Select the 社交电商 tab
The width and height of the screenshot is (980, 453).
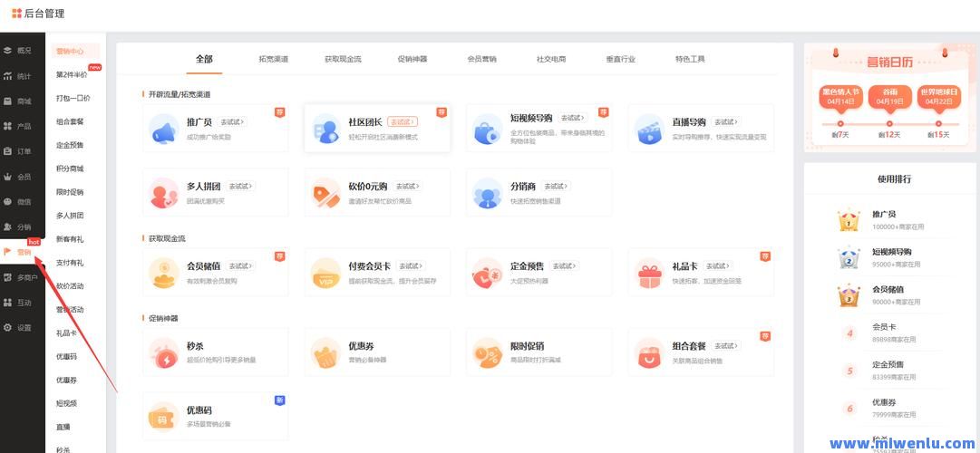pos(551,59)
